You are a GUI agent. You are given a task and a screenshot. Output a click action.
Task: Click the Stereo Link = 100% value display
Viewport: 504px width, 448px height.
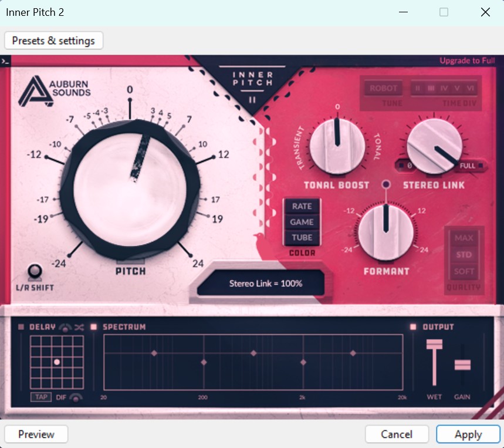(261, 283)
